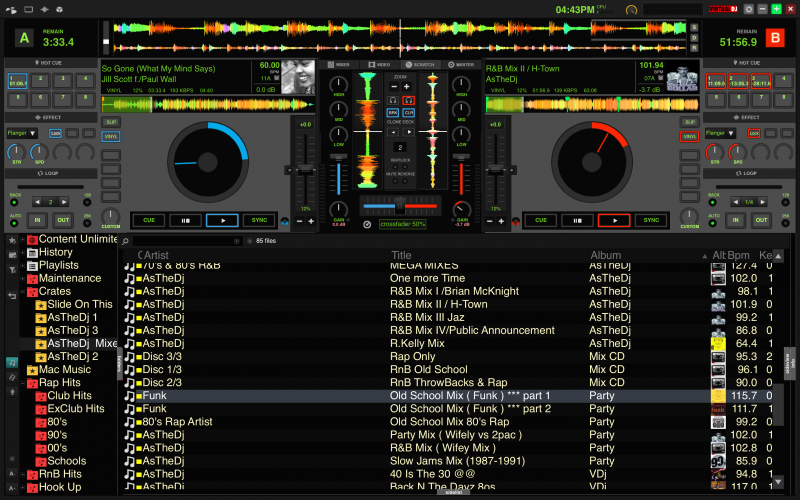Click the left channel HIGH EQ knob

[x=339, y=84]
